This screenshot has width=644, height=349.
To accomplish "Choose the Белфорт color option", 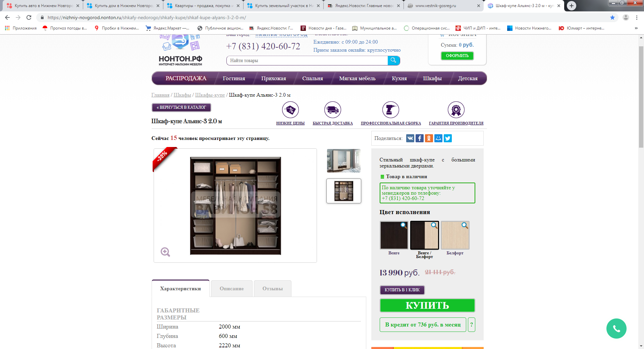I will coord(455,235).
